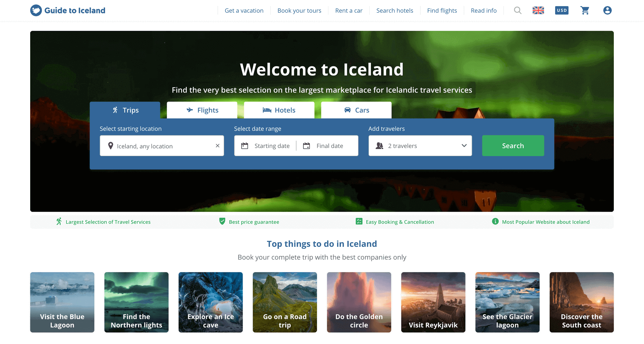Open the Go on a Road trip card
The width and height of the screenshot is (644, 344).
coord(285,302)
